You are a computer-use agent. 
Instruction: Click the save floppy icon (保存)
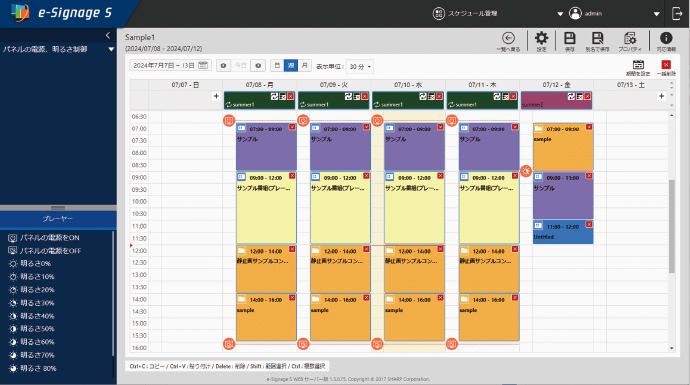[570, 38]
